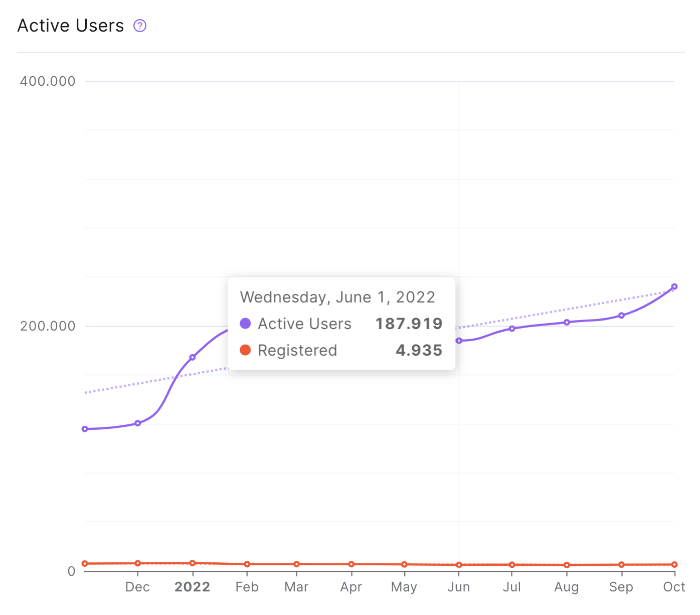
Task: Select the Active Users data point for Dec
Action: [138, 423]
